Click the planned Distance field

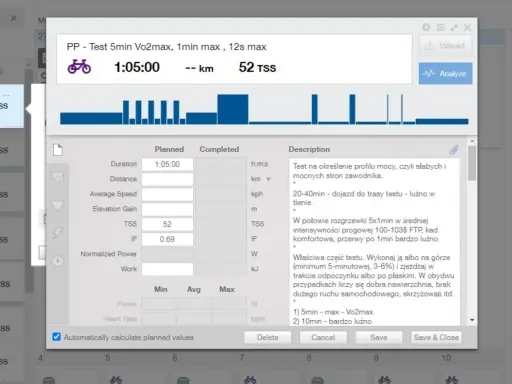click(167, 179)
